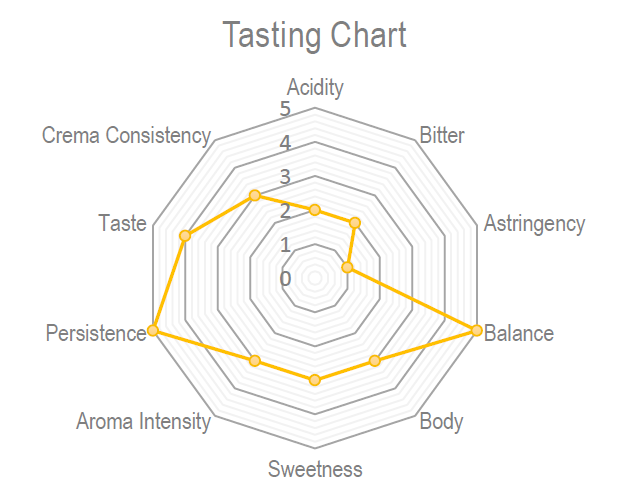Click the Tasting Chart title

[314, 36]
